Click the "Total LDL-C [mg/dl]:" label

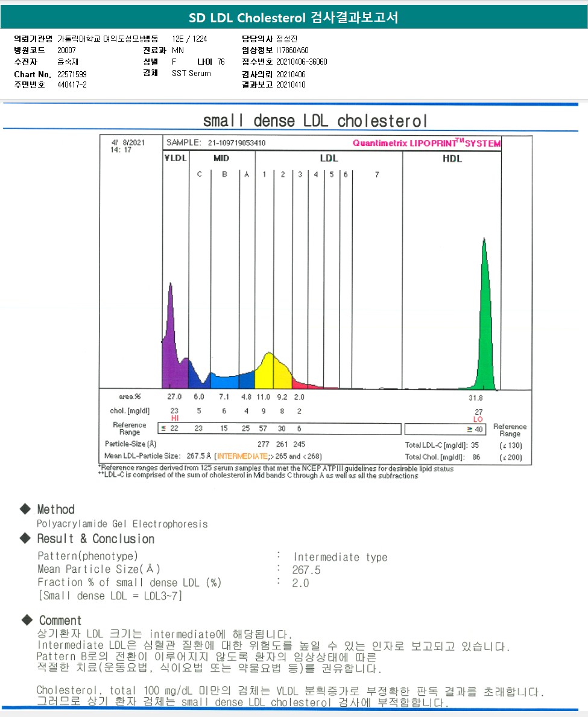coord(436,445)
